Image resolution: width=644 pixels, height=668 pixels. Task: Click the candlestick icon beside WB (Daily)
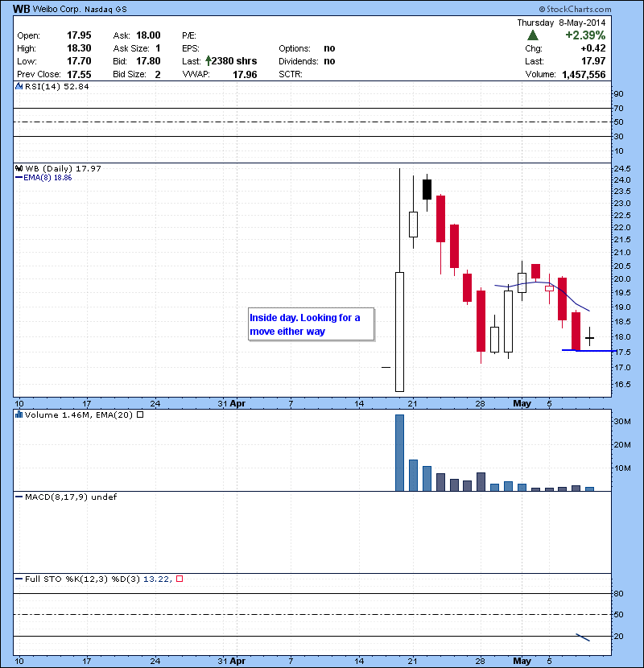19,168
